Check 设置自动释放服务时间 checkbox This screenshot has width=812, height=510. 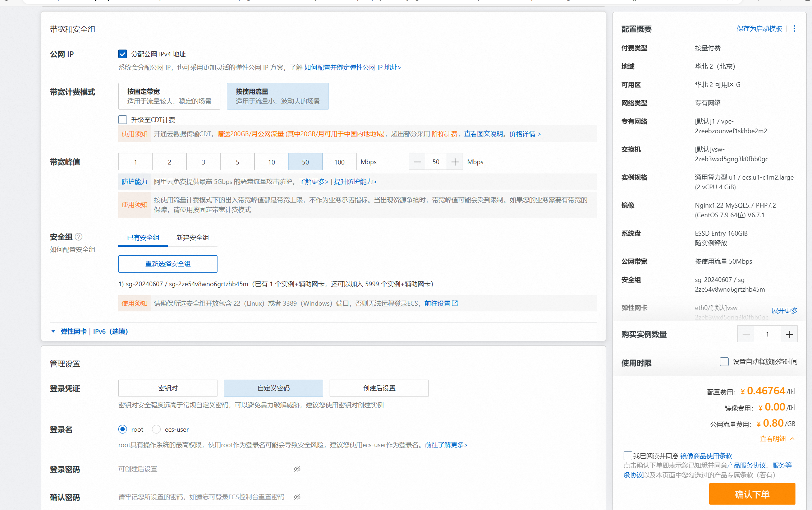(x=724, y=362)
